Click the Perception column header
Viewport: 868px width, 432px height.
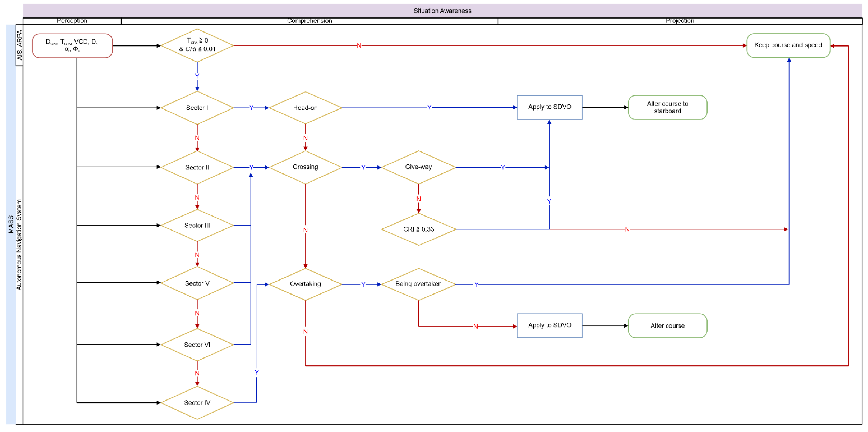click(x=72, y=21)
